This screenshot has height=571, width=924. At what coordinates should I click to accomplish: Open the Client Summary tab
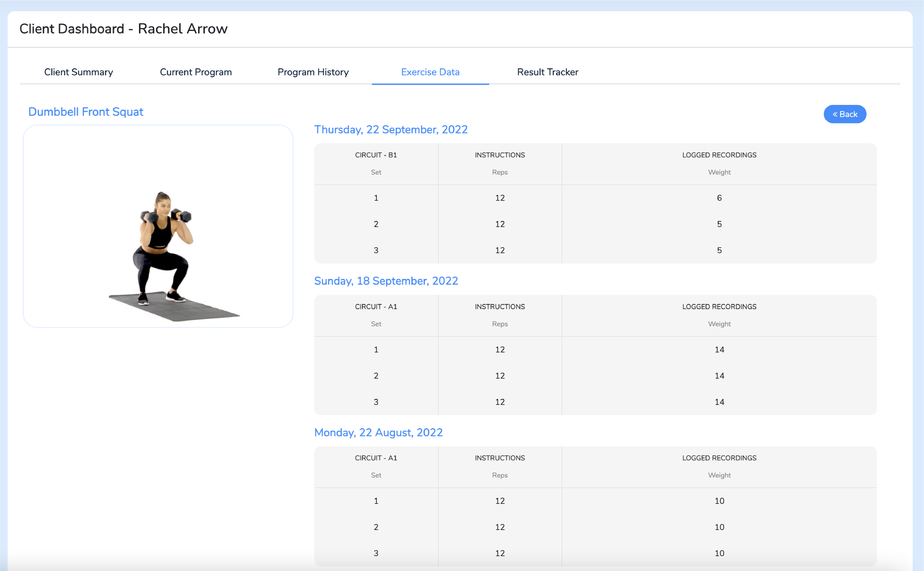79,72
